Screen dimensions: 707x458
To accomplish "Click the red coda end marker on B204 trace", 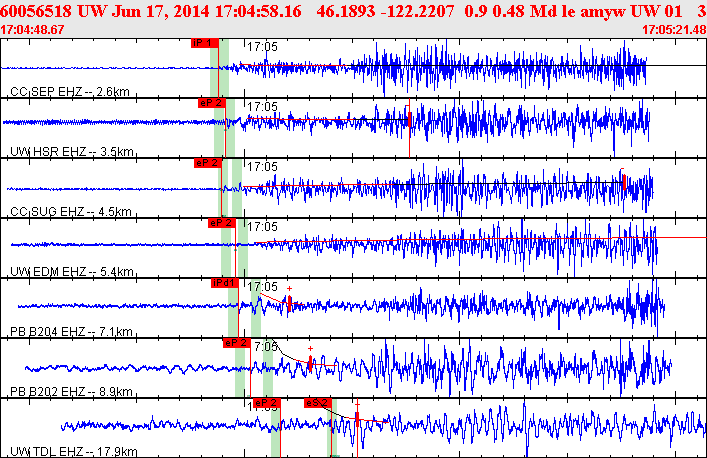I will click(x=289, y=303).
